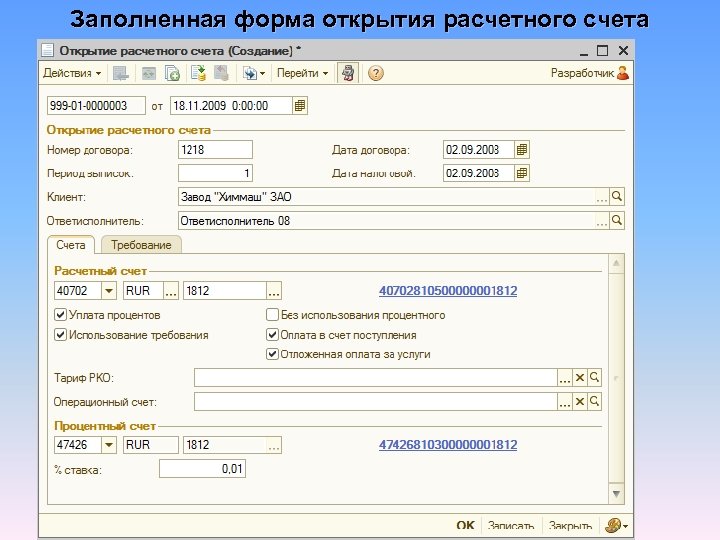Switch to the Требование tab
Screen dimensions: 720x540
(x=141, y=245)
